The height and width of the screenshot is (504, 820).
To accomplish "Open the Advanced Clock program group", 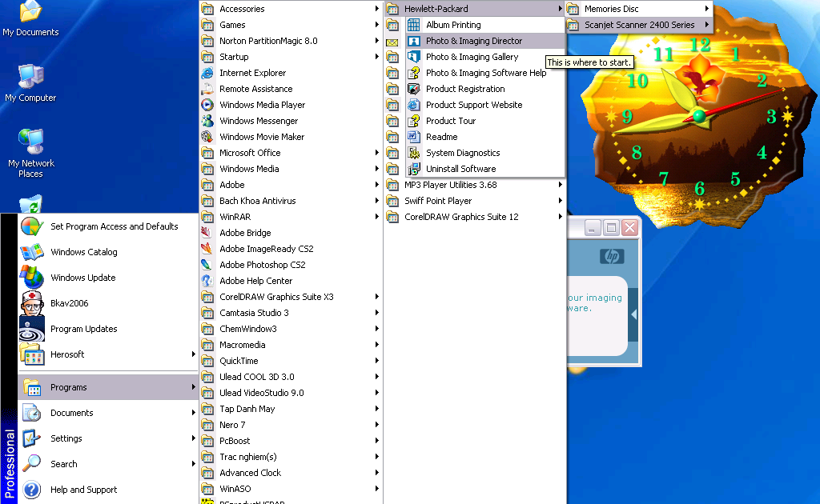I will [291, 473].
